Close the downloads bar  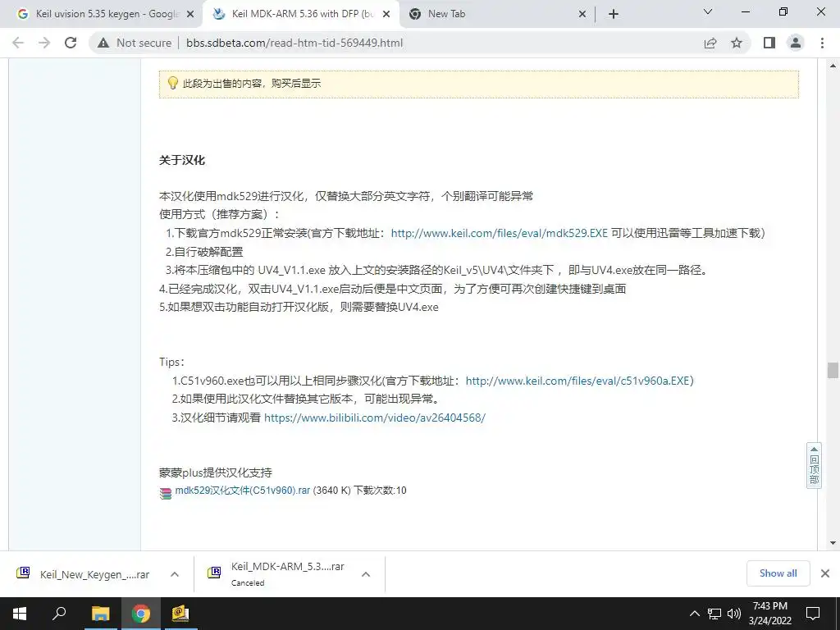825,573
